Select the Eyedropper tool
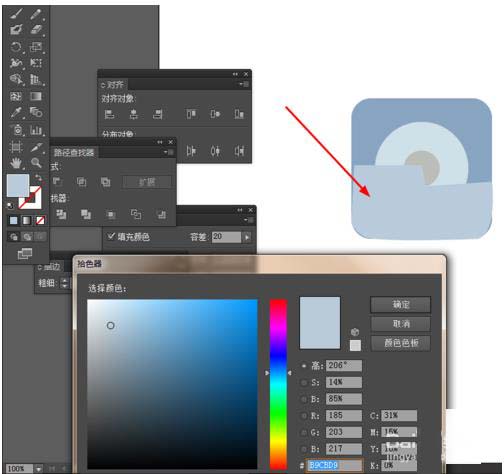 click(16, 112)
